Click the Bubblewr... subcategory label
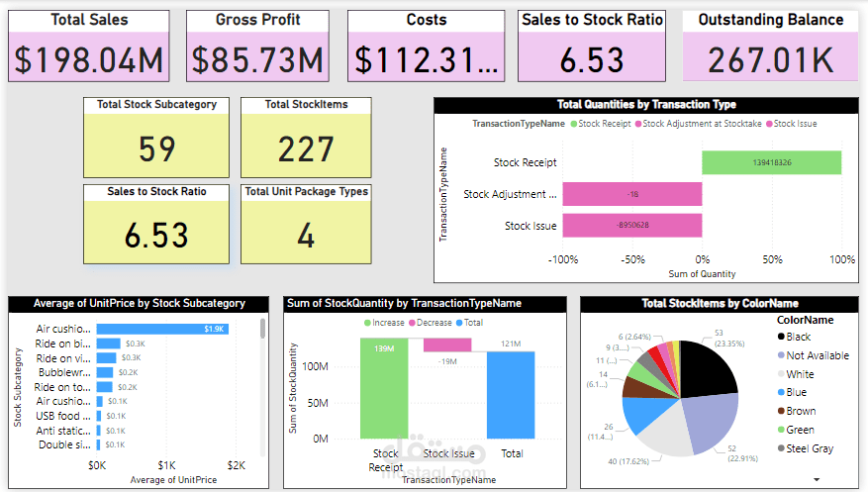868x492 pixels. click(x=64, y=372)
